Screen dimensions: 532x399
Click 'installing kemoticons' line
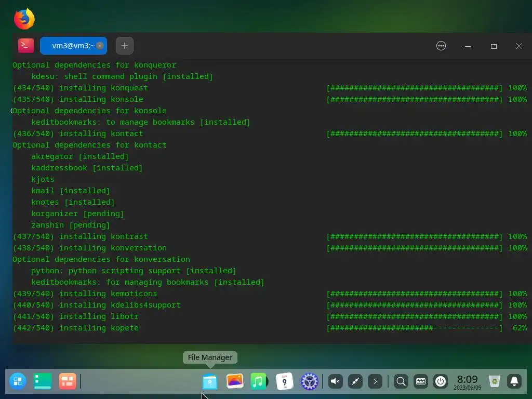[x=85, y=294]
